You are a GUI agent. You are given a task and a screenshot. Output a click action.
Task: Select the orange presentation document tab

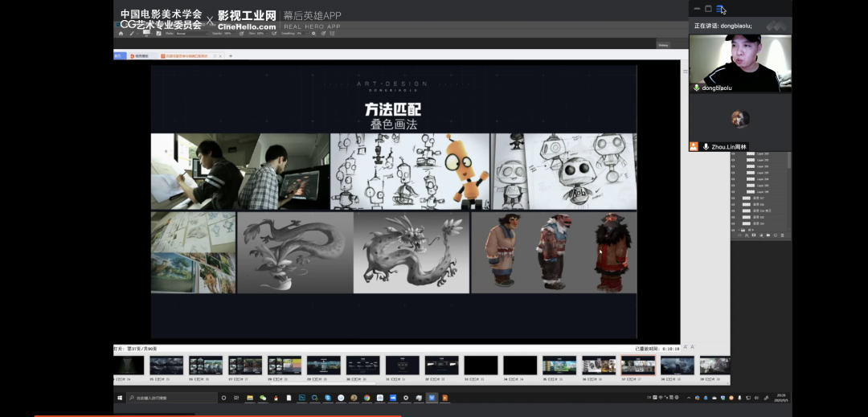[x=186, y=56]
